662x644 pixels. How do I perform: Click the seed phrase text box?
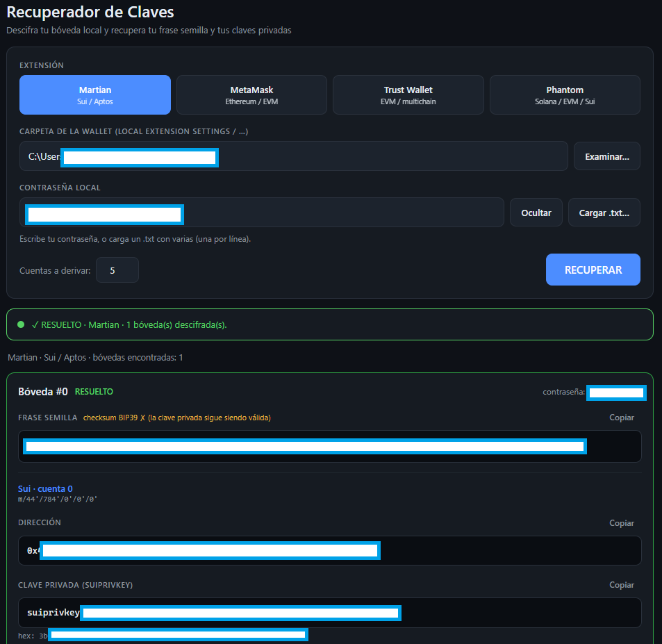pos(330,447)
